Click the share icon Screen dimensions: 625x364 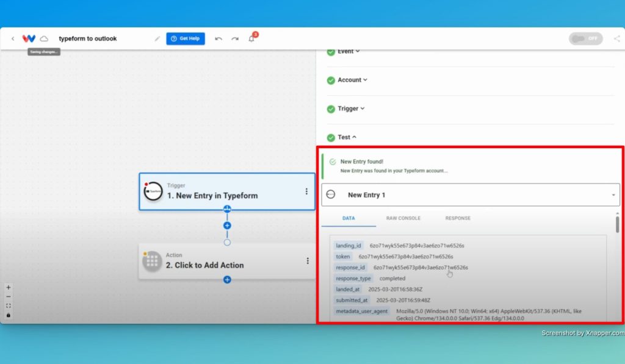pyautogui.click(x=617, y=38)
